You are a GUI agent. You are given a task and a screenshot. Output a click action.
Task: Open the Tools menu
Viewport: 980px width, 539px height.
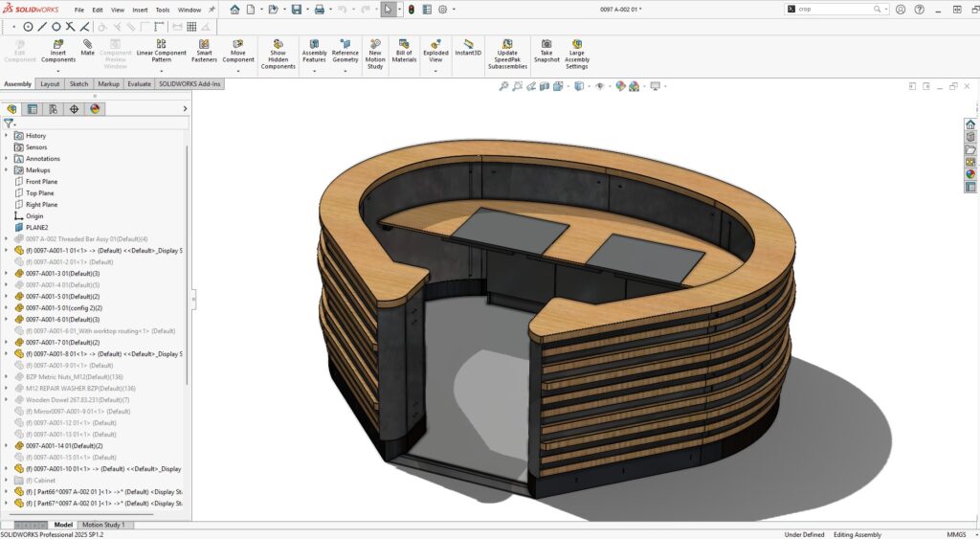[x=163, y=10]
